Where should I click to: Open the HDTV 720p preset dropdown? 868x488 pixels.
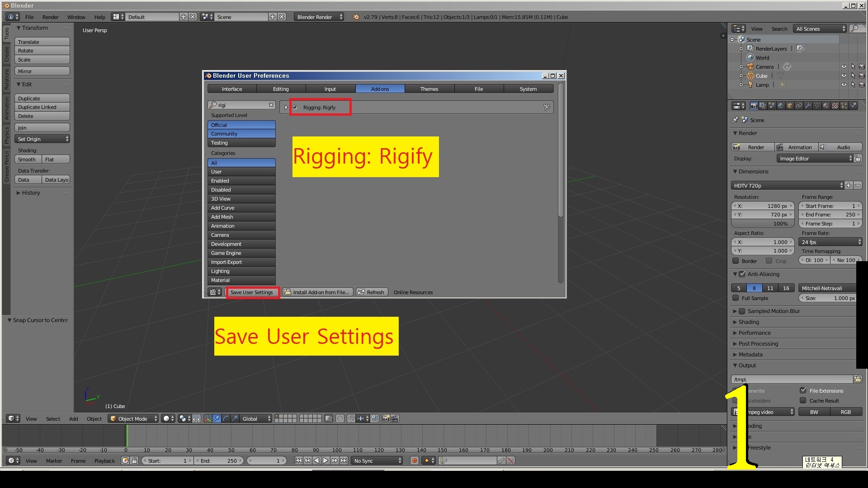[788, 185]
